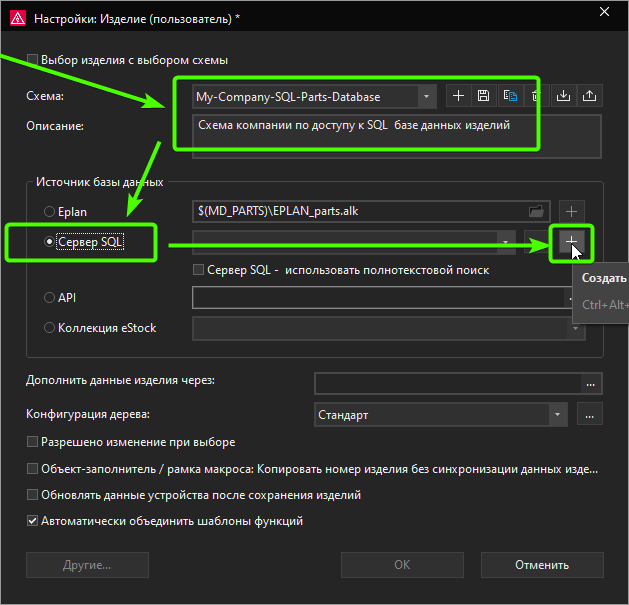
Task: Select the Eplan database source radio button
Action: pyautogui.click(x=49, y=211)
